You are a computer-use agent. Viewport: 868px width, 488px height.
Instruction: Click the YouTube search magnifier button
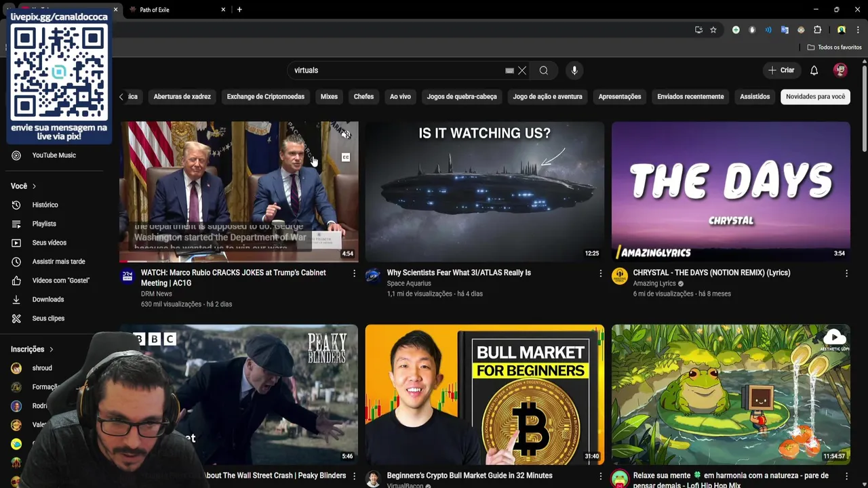click(x=544, y=70)
